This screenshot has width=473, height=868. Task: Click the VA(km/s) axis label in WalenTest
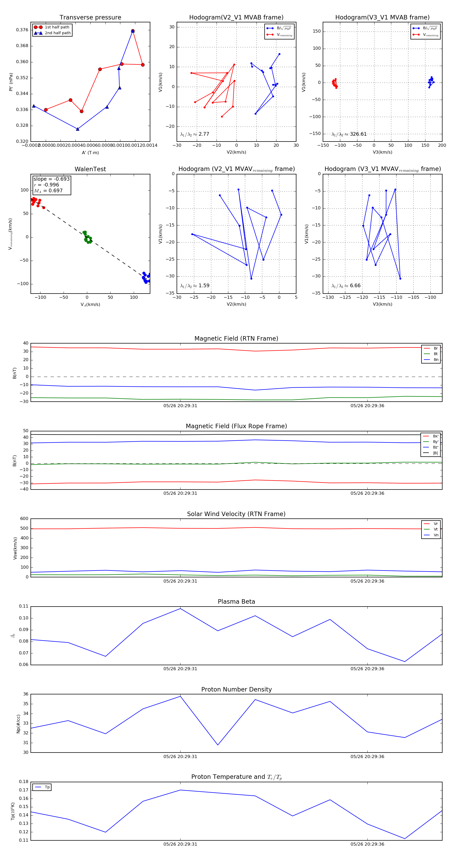point(90,305)
